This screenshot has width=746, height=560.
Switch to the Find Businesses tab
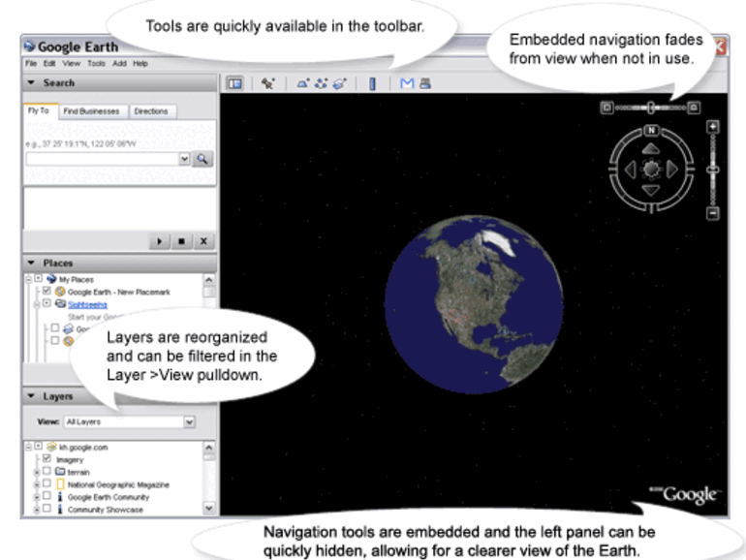(92, 111)
